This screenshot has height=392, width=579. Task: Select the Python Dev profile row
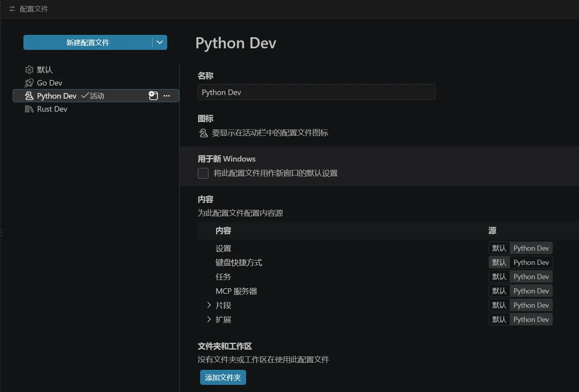point(96,96)
